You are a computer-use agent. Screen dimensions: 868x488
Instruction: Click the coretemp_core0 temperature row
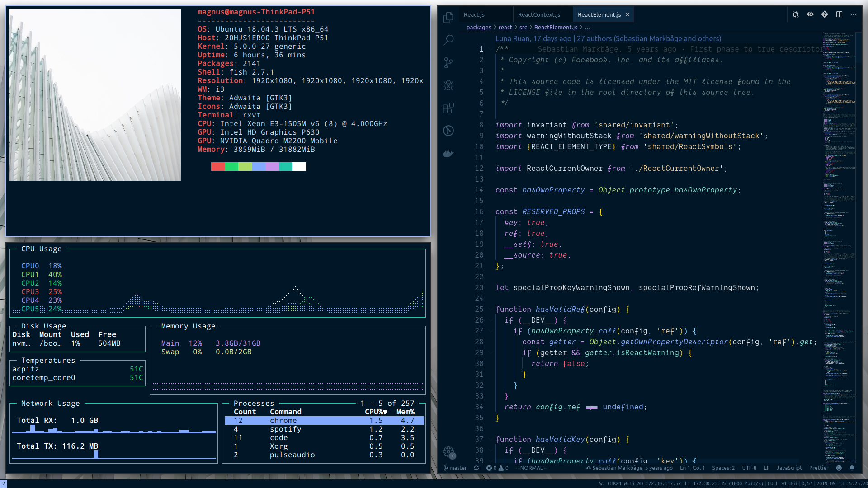click(77, 378)
